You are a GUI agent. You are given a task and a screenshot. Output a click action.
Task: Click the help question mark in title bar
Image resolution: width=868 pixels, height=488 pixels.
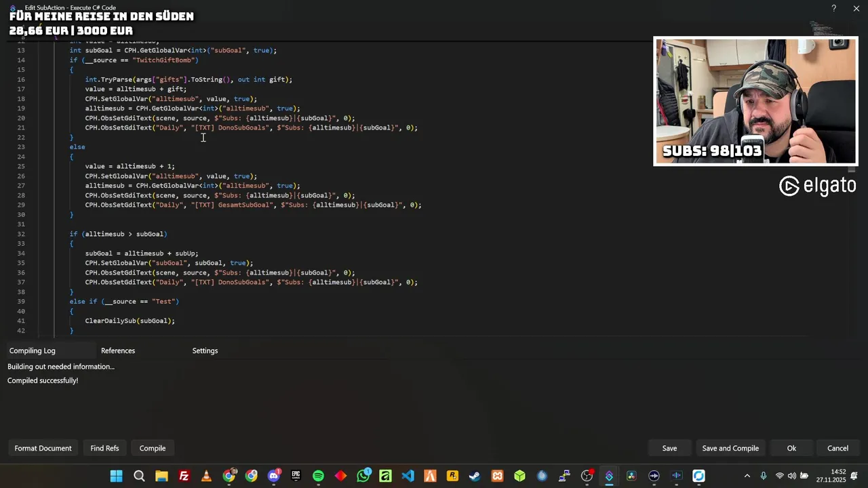[x=833, y=8]
